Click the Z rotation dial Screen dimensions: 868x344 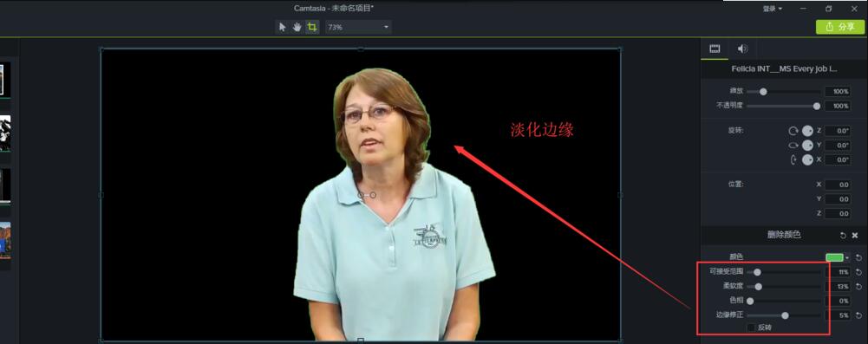807,131
